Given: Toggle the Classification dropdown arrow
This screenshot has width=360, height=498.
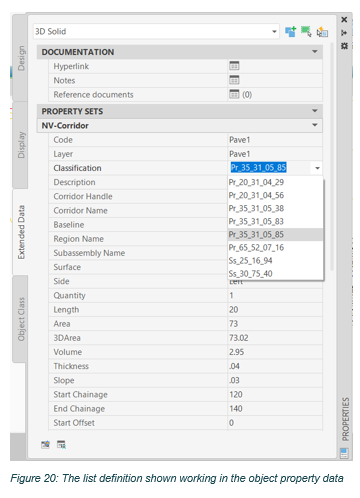Looking at the screenshot, I should [317, 168].
